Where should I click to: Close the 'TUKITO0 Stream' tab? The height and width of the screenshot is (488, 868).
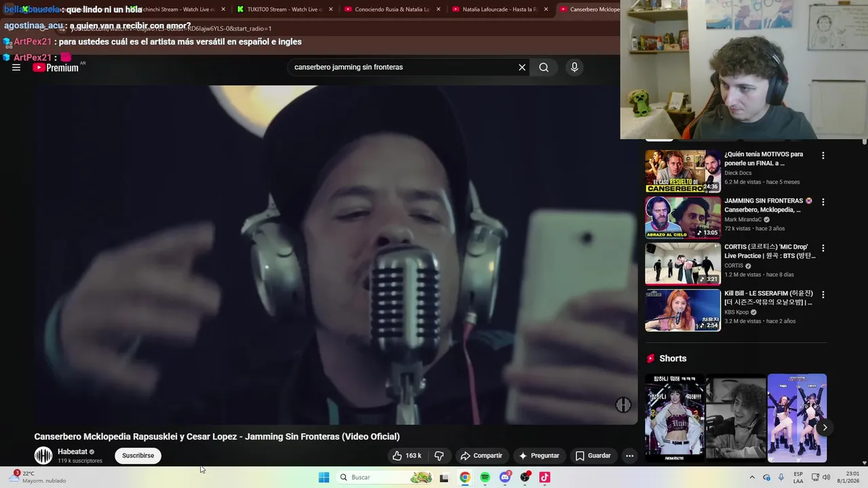330,9
